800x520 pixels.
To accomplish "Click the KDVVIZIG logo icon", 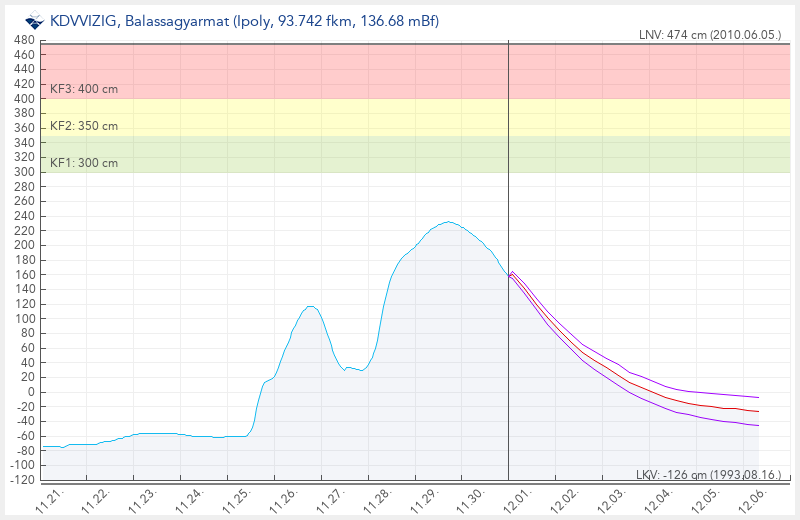I will [x=34, y=21].
